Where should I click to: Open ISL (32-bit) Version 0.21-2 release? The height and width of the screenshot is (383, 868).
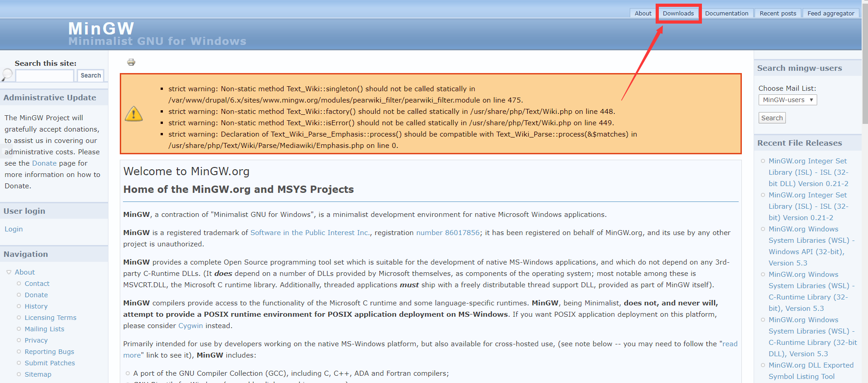pyautogui.click(x=809, y=206)
